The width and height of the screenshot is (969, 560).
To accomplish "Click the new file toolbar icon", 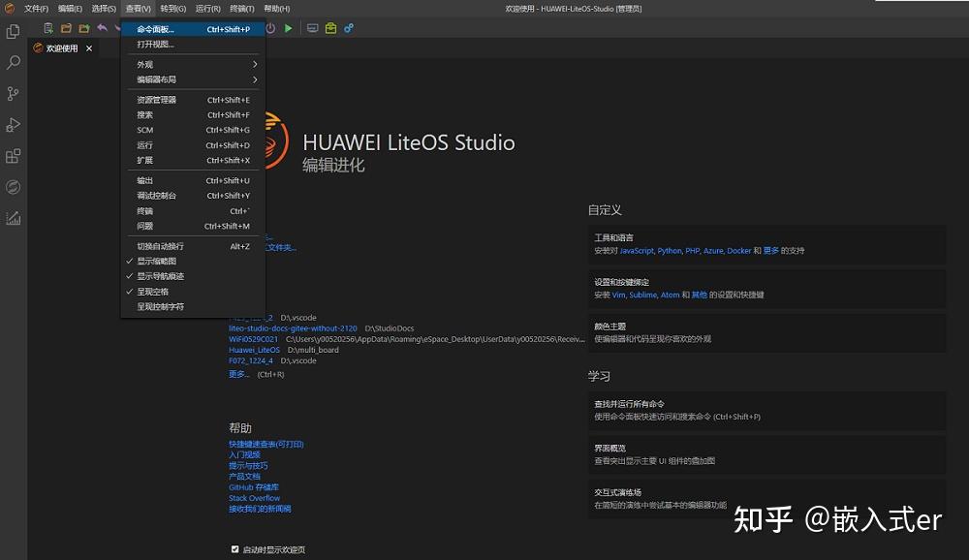I will pos(48,28).
